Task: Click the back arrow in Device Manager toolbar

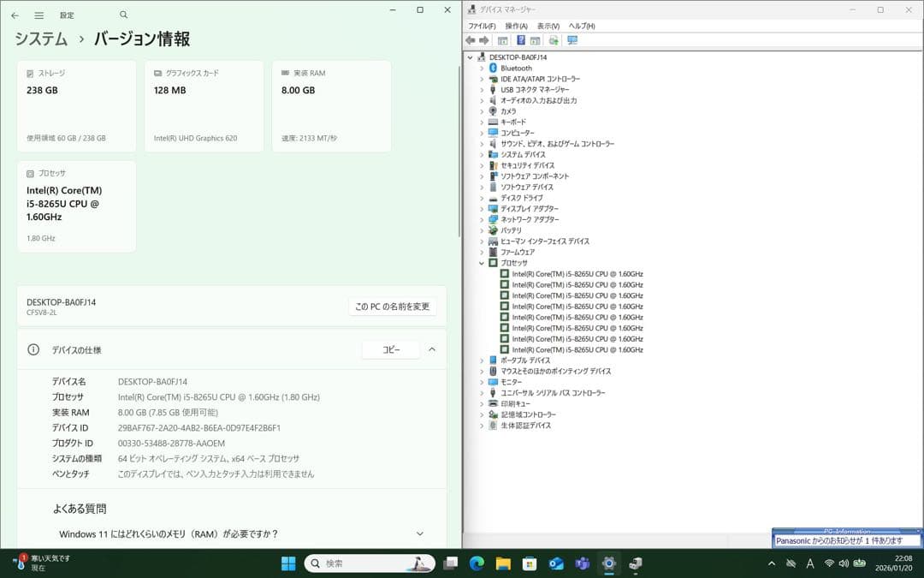Action: pos(471,39)
